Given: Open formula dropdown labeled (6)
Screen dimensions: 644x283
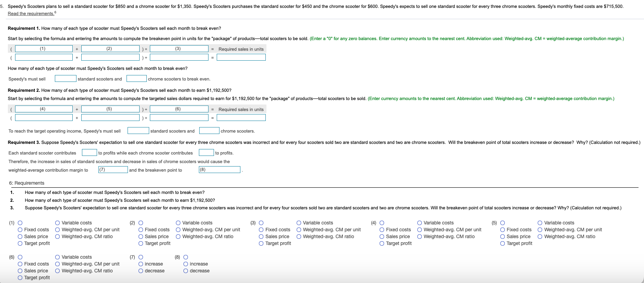Looking at the screenshot, I should [179, 109].
